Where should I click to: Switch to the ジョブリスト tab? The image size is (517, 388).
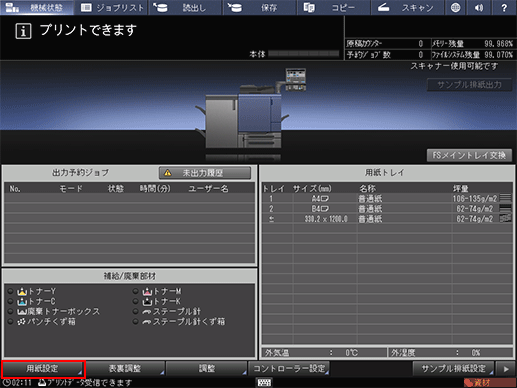112,7
